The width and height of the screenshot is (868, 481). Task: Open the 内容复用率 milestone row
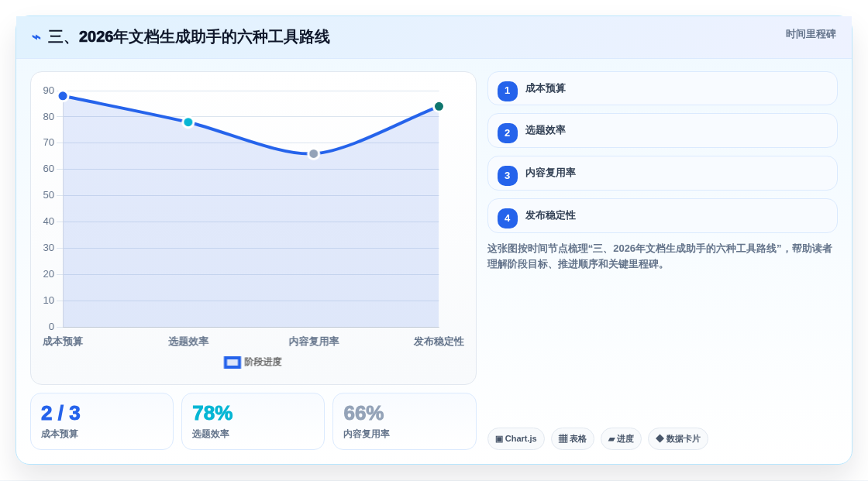pos(662,174)
